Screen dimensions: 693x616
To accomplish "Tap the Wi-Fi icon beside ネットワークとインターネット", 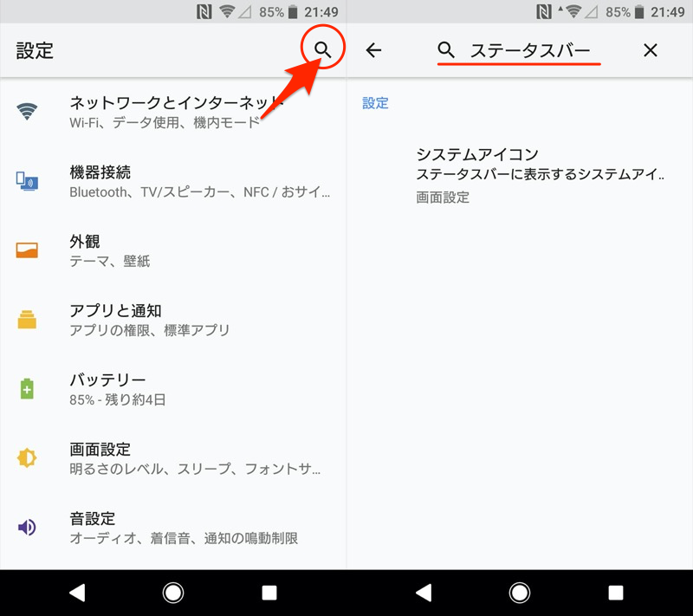I will pos(27,111).
